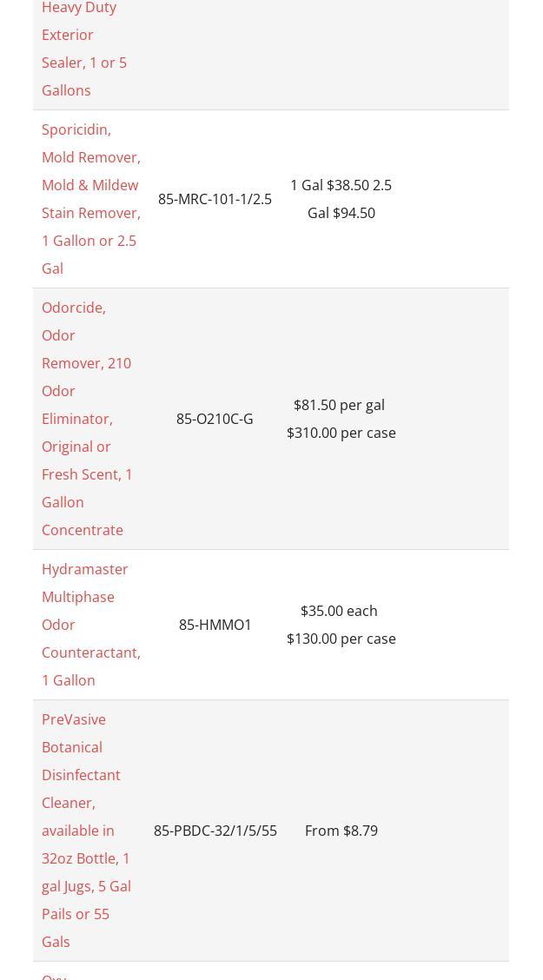Open the PreVasive Botanical Disinfectant Cleaner link

(86, 831)
